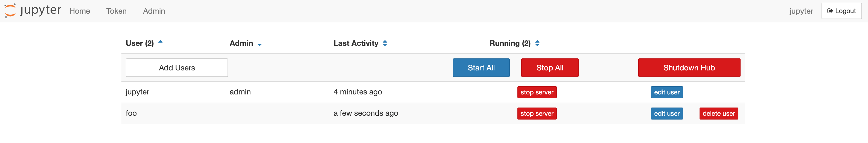Viewport: 868px width, 143px height.
Task: Click the Add Users button
Action: 177,68
